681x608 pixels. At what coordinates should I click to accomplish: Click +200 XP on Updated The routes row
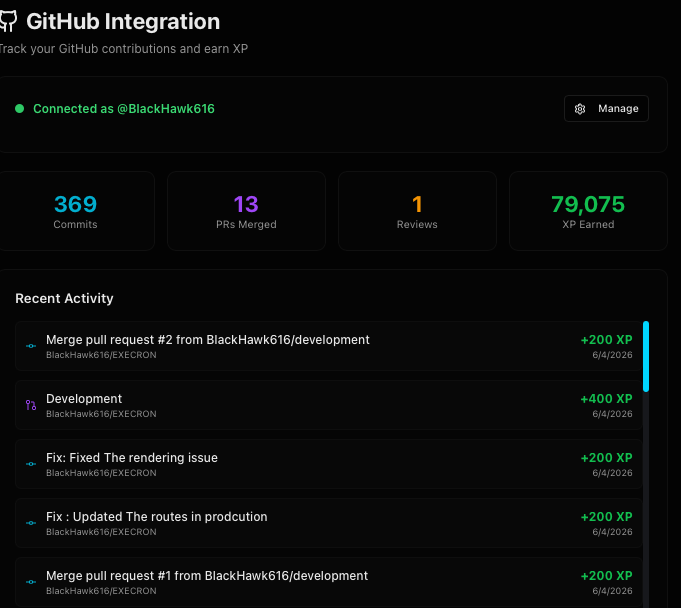click(x=606, y=517)
